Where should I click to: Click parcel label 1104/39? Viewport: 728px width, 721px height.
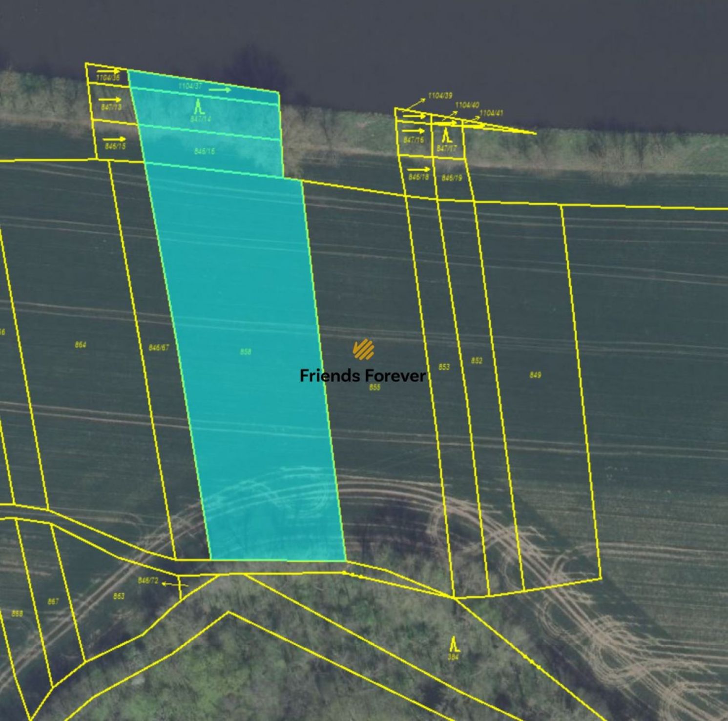440,96
